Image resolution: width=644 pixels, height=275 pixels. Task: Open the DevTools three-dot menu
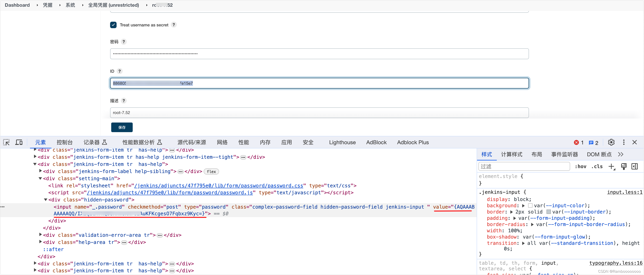623,142
